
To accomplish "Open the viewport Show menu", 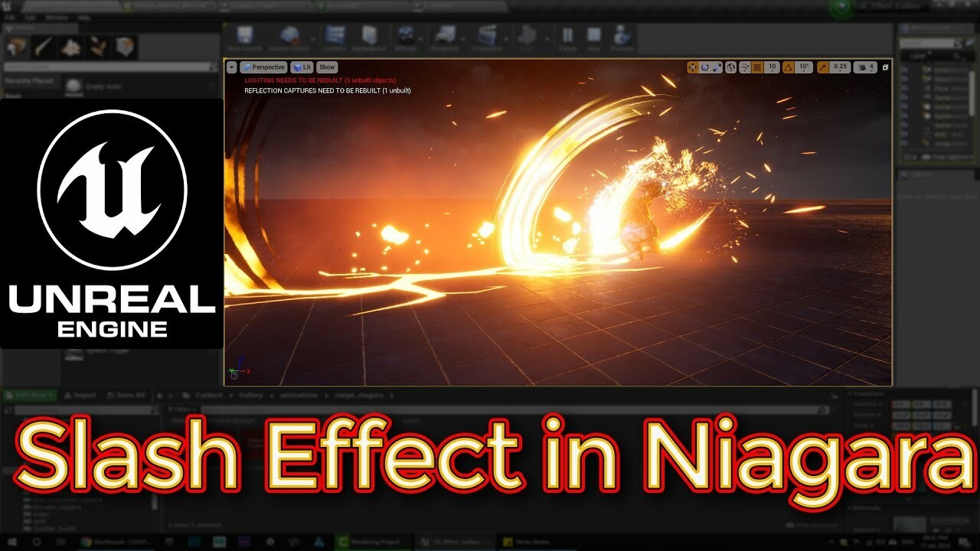I will click(x=327, y=67).
